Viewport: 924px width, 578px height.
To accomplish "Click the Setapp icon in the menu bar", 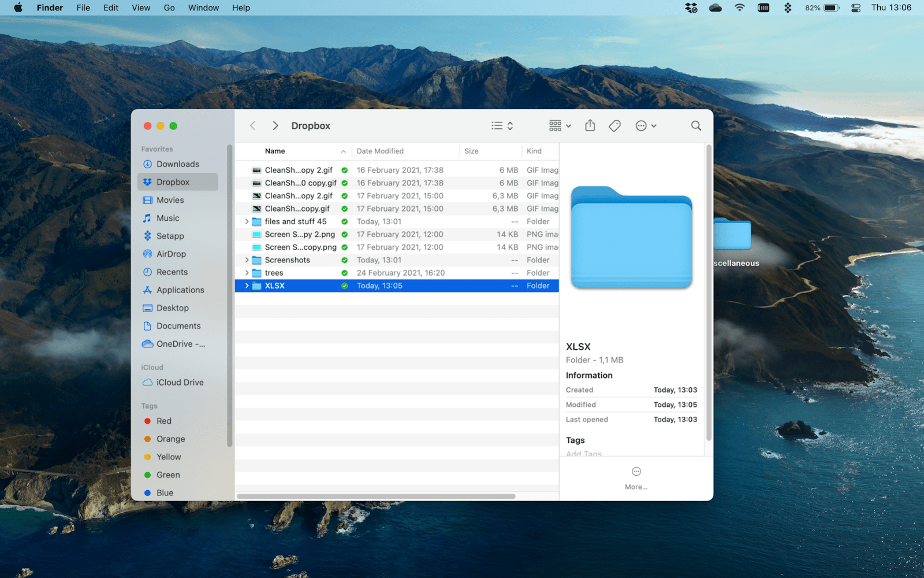I will (788, 8).
